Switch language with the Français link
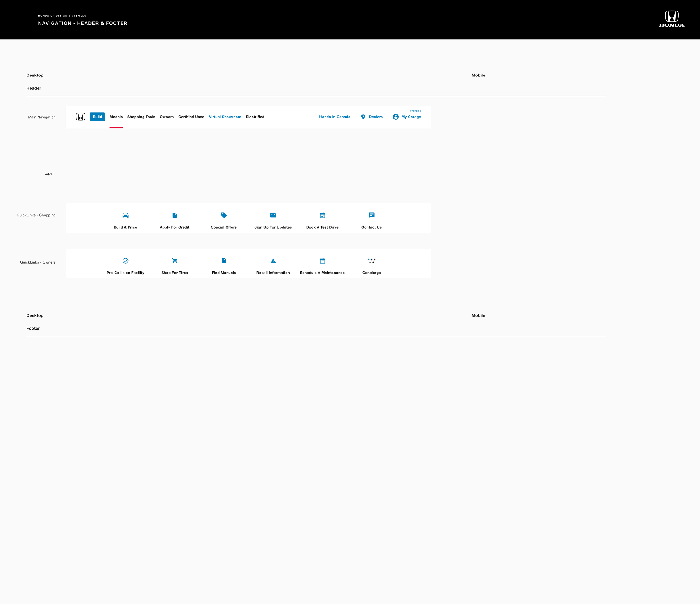The image size is (700, 604). pyautogui.click(x=416, y=111)
